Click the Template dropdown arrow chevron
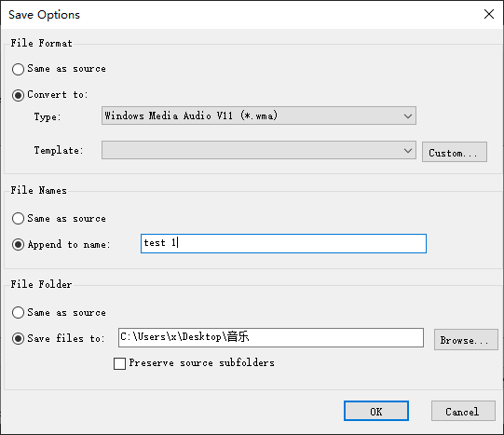Image resolution: width=504 pixels, height=435 pixels. 408,150
